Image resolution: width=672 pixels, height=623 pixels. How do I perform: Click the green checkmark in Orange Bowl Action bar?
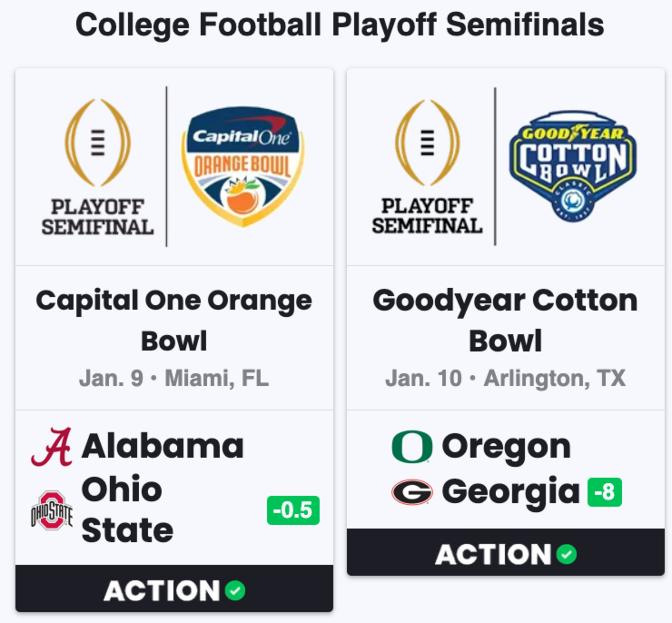(x=235, y=590)
